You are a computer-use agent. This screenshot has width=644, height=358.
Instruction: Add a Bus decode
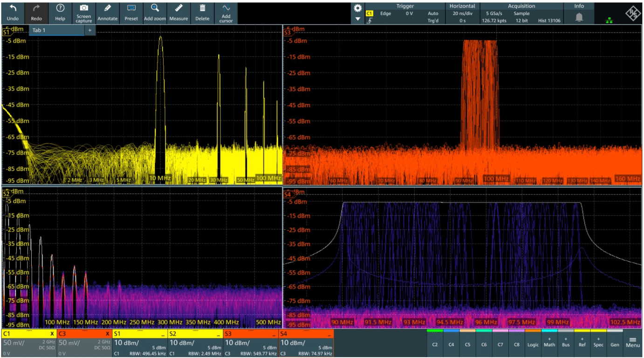tap(566, 342)
